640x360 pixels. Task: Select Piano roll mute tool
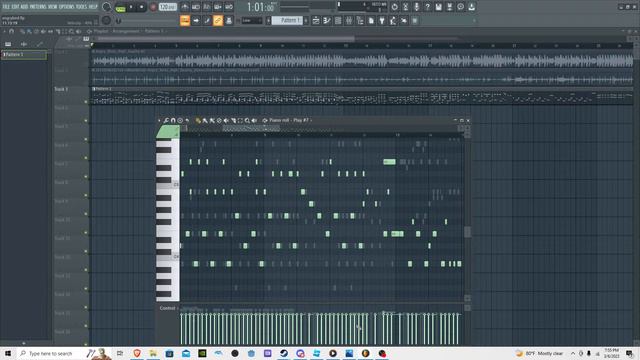(x=226, y=120)
